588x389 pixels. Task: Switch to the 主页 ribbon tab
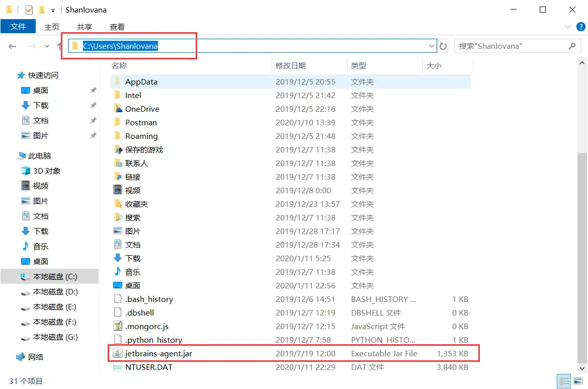[52, 27]
